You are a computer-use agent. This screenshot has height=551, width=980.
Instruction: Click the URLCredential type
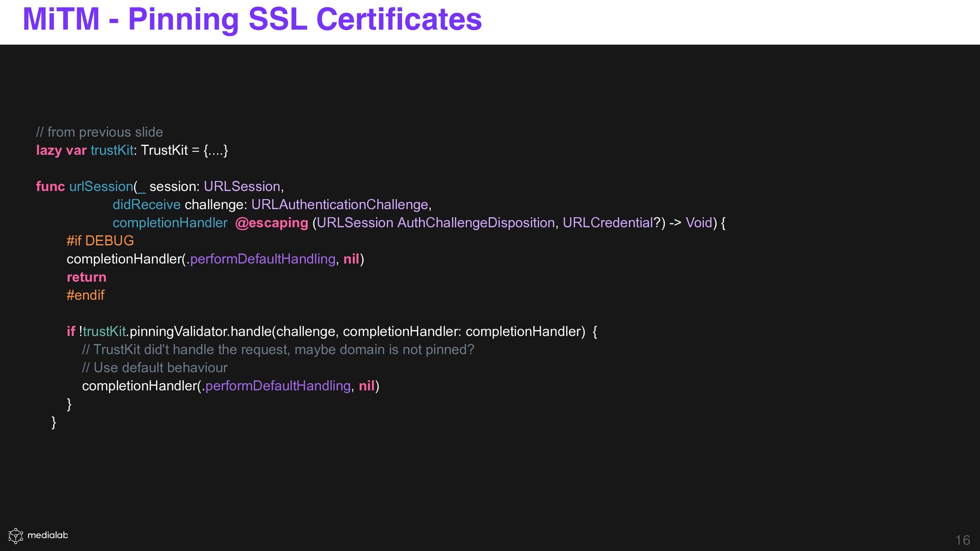[x=607, y=223]
